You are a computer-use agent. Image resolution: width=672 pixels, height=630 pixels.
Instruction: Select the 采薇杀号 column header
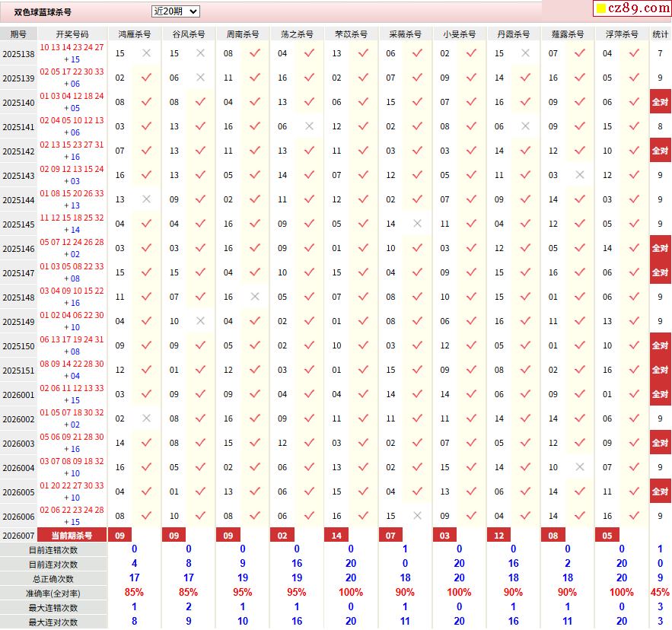point(405,34)
